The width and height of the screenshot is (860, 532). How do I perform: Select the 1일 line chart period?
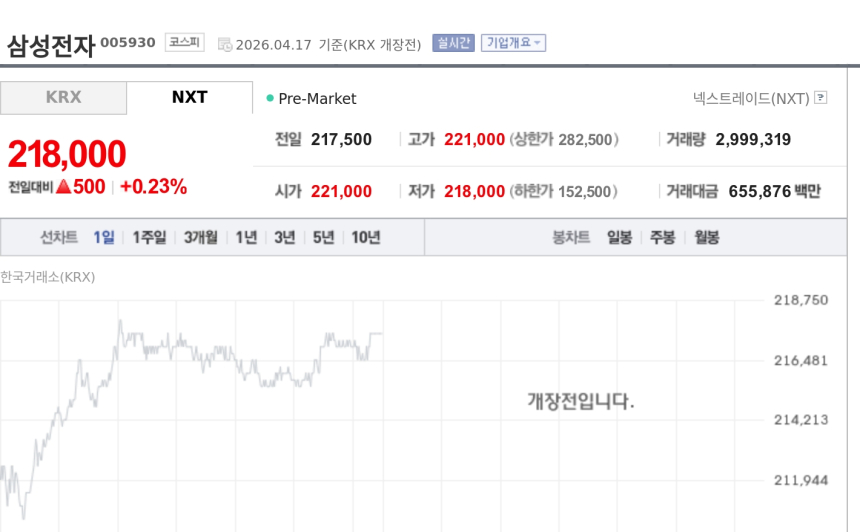tap(104, 238)
